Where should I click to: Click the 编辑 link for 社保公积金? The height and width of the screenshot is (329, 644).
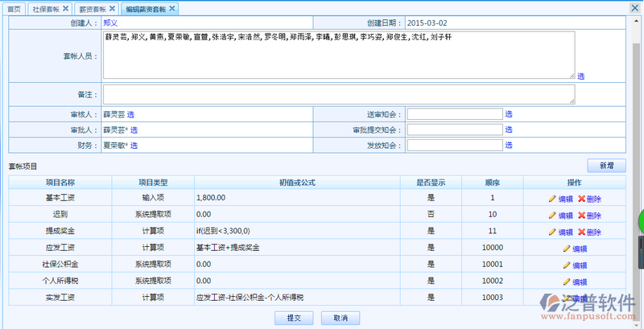click(x=580, y=265)
